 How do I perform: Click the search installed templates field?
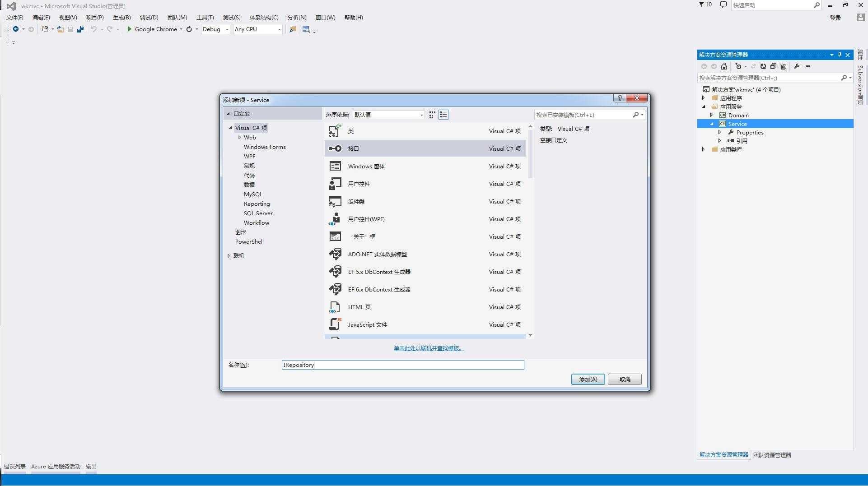click(x=589, y=115)
